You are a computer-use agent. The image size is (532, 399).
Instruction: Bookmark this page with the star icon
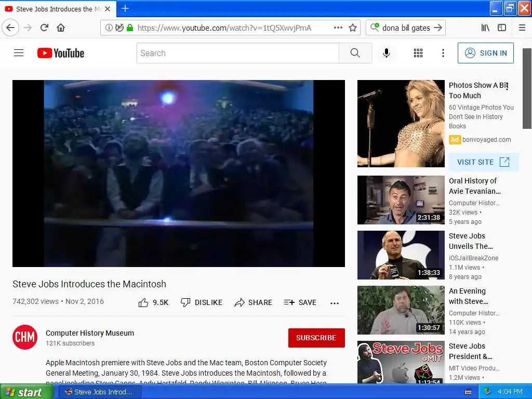(353, 28)
